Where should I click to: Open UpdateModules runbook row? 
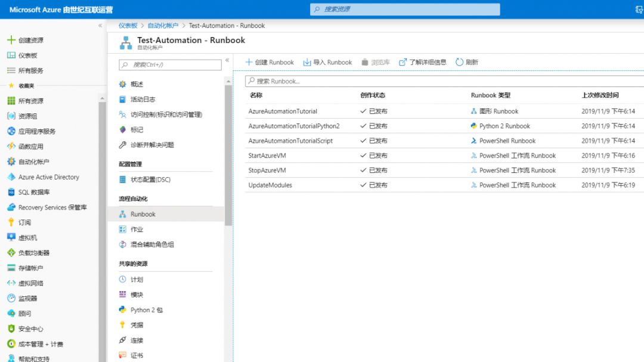coord(444,185)
